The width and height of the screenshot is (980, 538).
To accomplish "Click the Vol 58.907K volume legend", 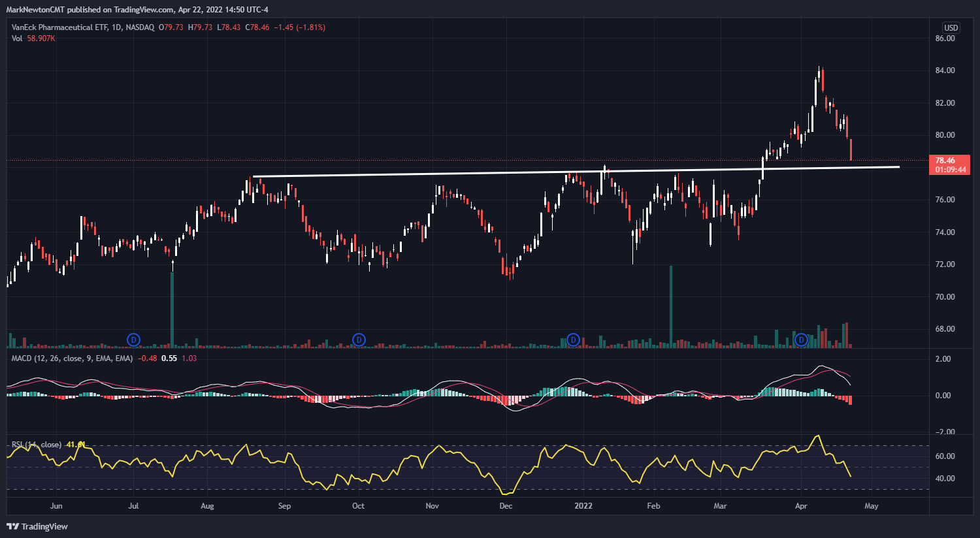I will (x=33, y=39).
